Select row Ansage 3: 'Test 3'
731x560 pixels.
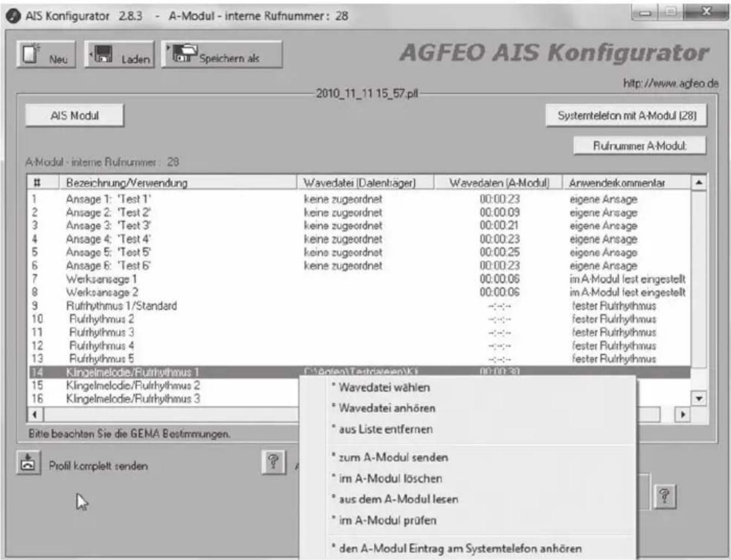coord(359,226)
